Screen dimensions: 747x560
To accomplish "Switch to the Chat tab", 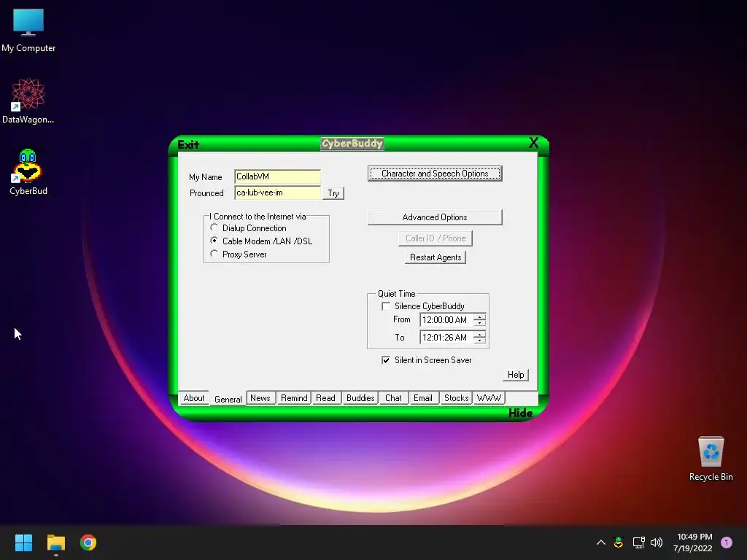I will [393, 398].
